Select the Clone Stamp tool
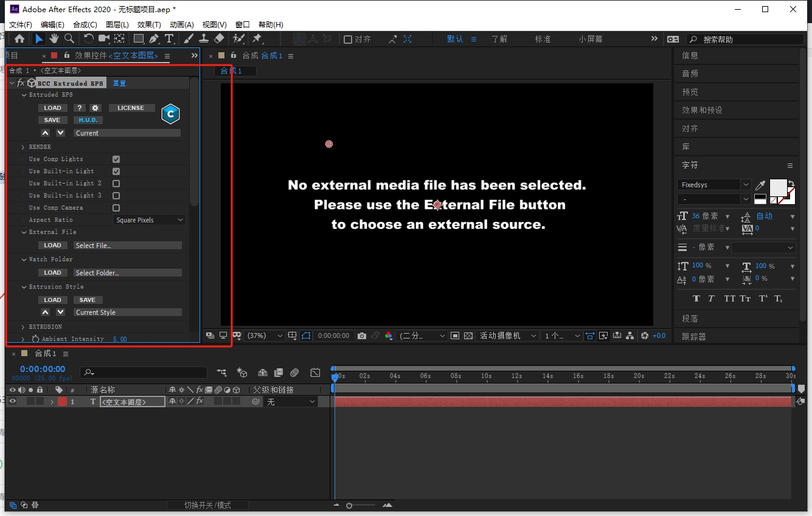 tap(204, 38)
